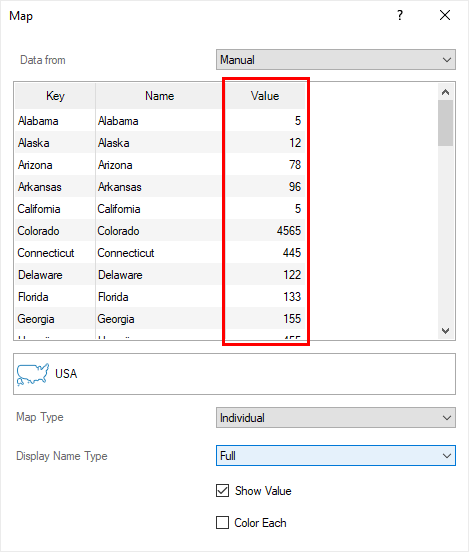Click the Value column header
This screenshot has height=552, width=469.
coord(265,96)
